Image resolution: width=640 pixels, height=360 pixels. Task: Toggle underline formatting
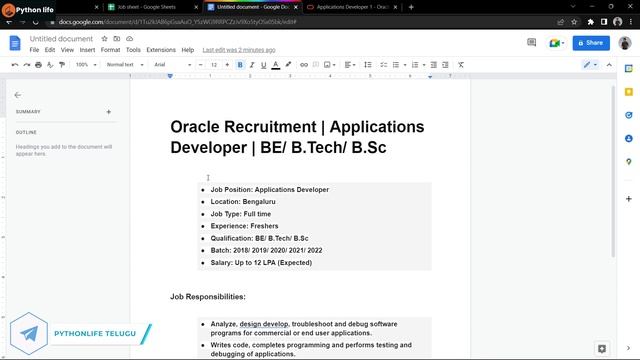point(264,65)
